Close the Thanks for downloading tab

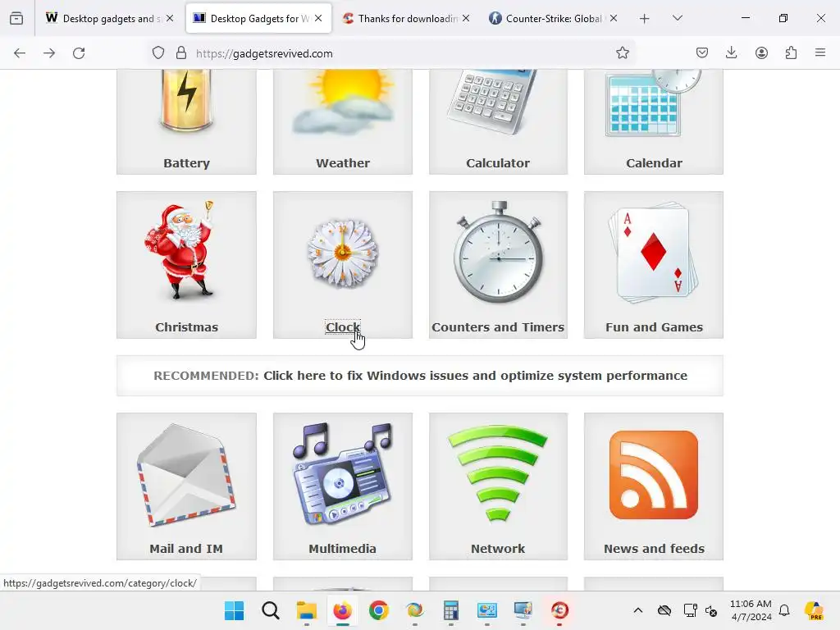click(x=466, y=18)
